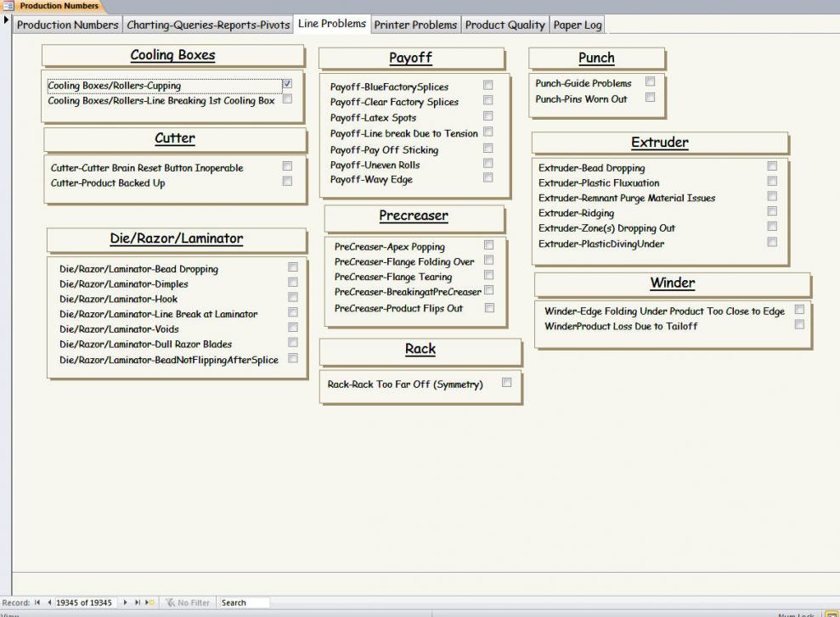Tick Extruder-PlasticDivingUnder checkbox
This screenshot has width=840, height=617.
[x=772, y=242]
